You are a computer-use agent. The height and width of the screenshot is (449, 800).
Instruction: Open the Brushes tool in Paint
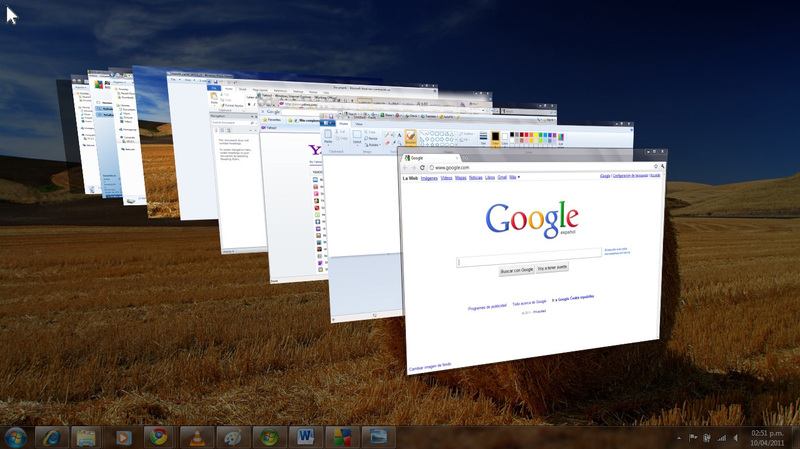tap(411, 137)
